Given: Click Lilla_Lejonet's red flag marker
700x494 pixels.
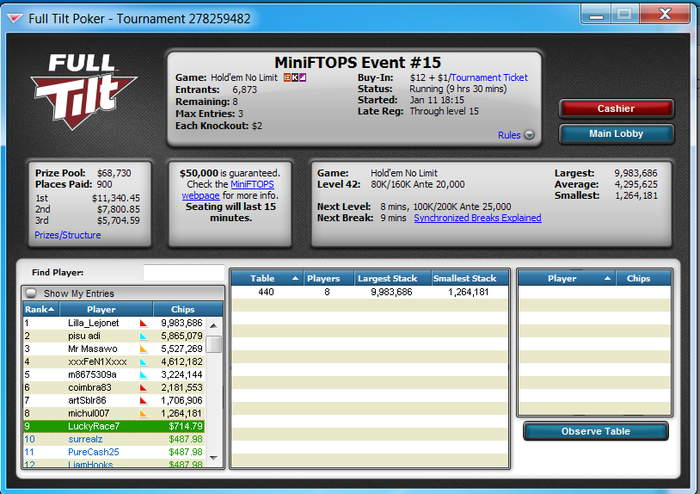Looking at the screenshot, I should (143, 323).
